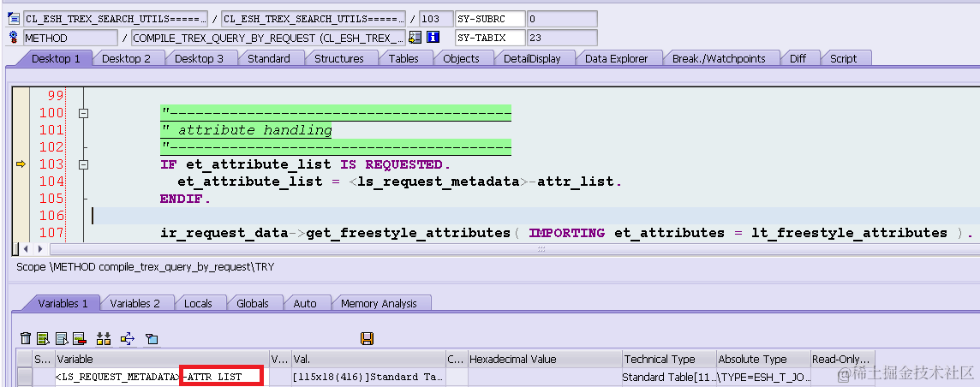Open the Locals tab
Viewport: 980px width, 387px height.
click(198, 303)
